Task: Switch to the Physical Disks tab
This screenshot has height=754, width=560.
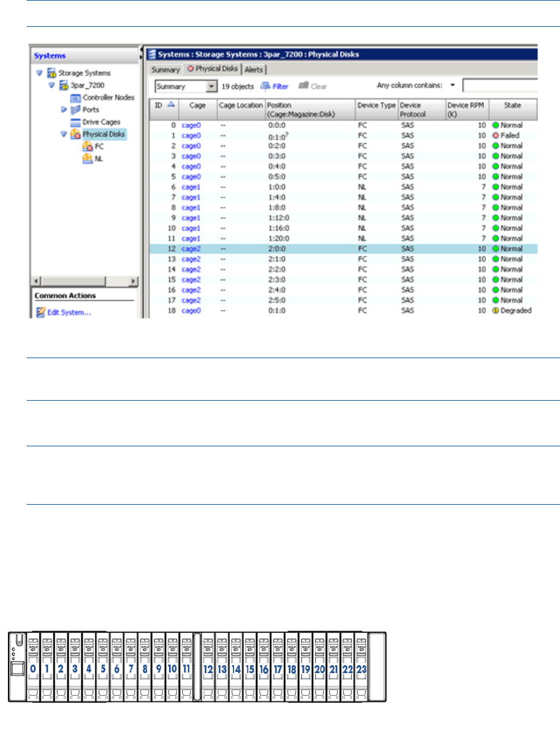Action: click(212, 69)
